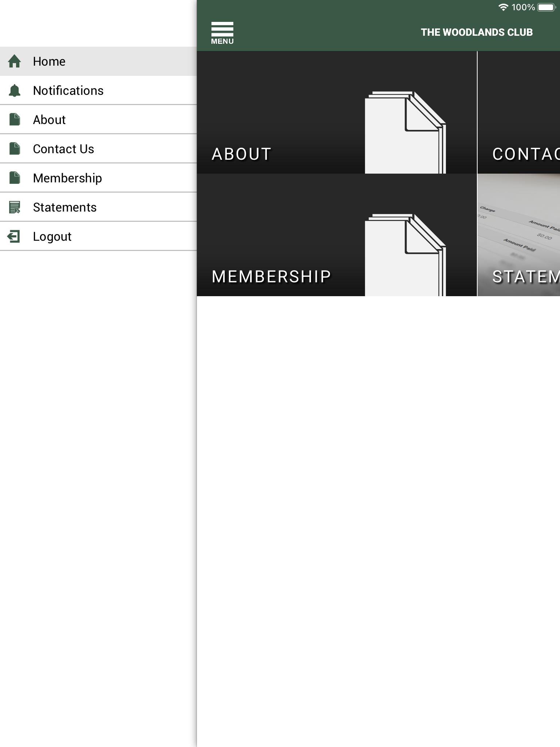Click the hamburger MENU icon

[222, 33]
